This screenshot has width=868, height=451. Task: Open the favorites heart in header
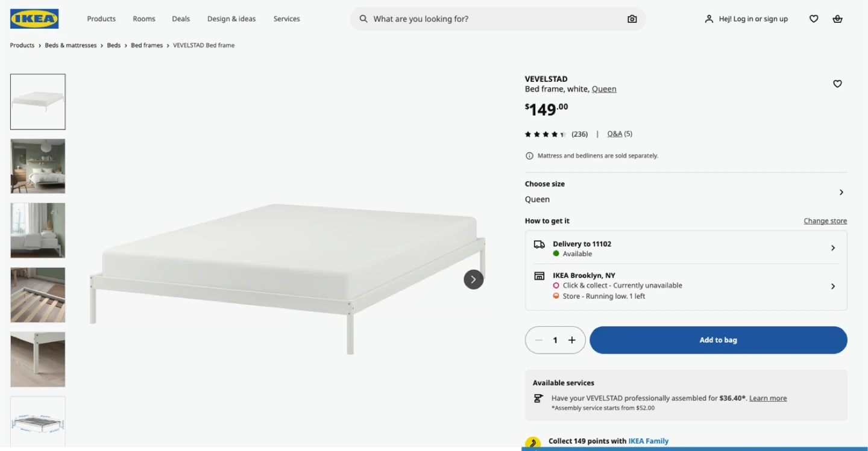[814, 19]
